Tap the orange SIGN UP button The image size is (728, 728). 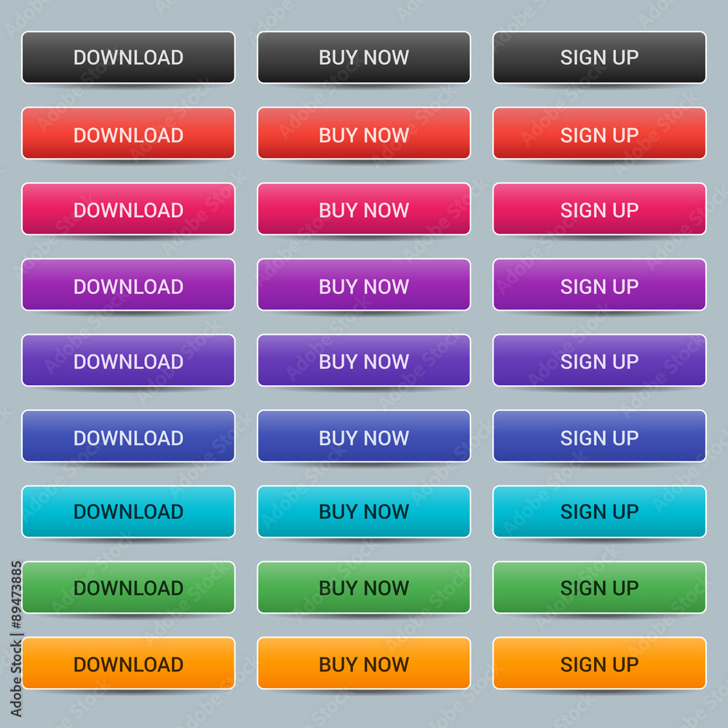(x=599, y=663)
